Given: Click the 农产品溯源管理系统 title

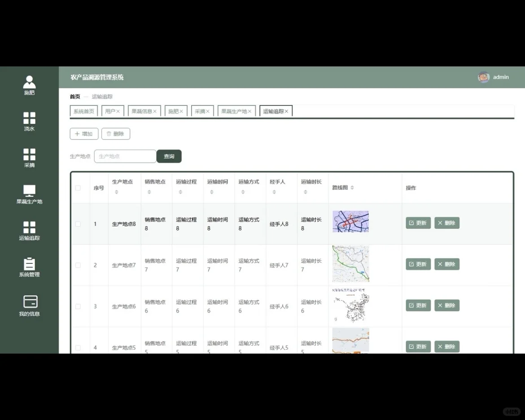Looking at the screenshot, I should [97, 77].
